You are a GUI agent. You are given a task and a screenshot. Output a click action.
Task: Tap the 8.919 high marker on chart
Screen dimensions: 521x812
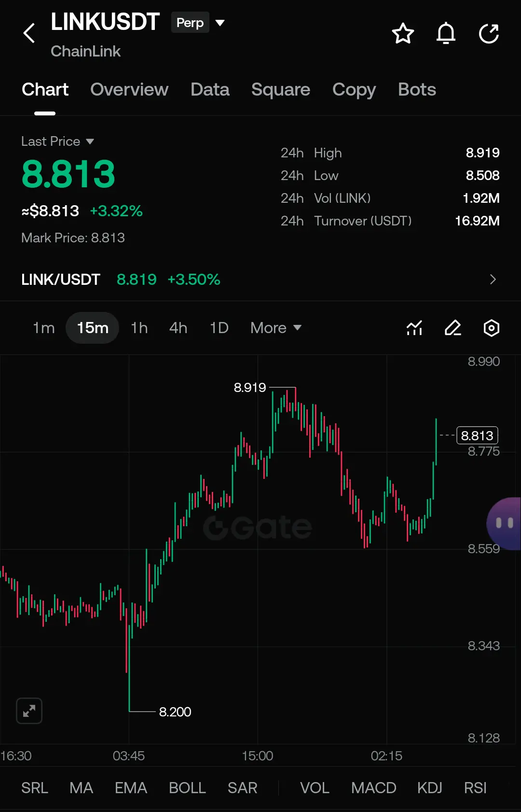pyautogui.click(x=250, y=387)
